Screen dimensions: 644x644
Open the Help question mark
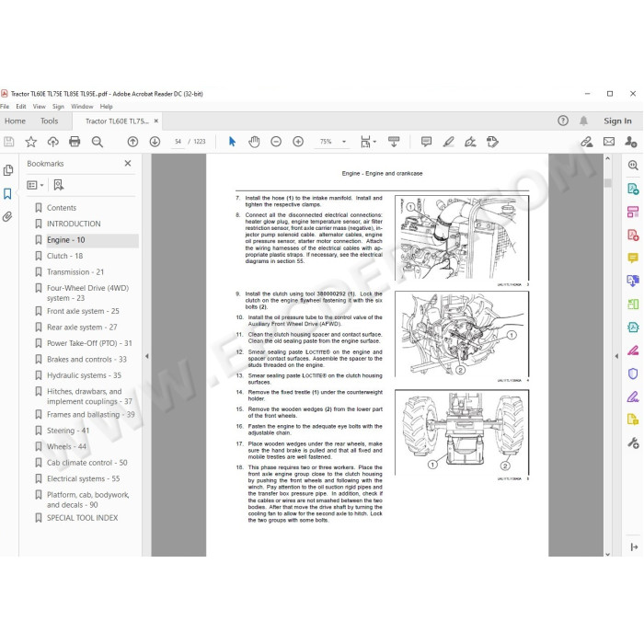(563, 121)
